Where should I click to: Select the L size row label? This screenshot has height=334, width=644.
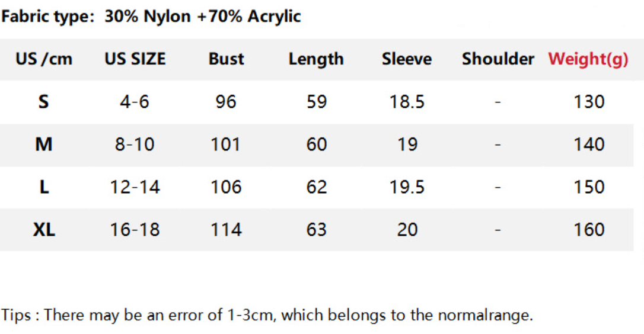pyautogui.click(x=44, y=187)
